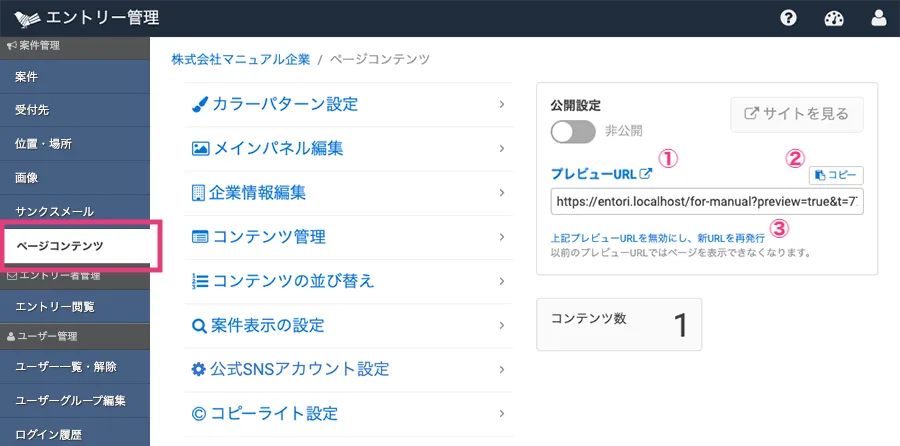Viewport: 900px width, 446px height.
Task: Select 案件 in the sidebar
Action: 27,77
